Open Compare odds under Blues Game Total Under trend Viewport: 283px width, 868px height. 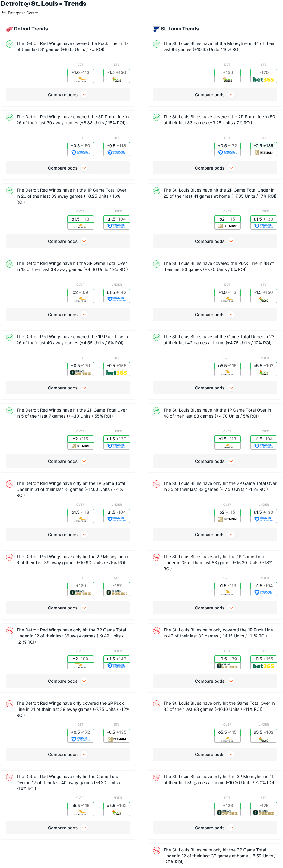coord(215,388)
